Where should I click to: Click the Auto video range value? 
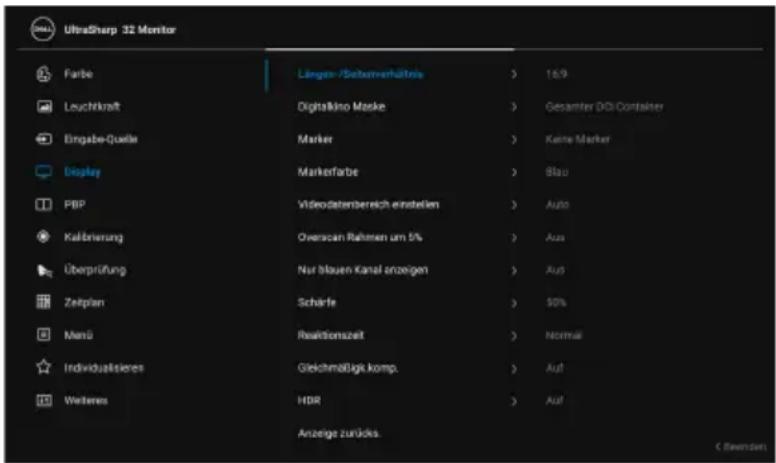(557, 205)
